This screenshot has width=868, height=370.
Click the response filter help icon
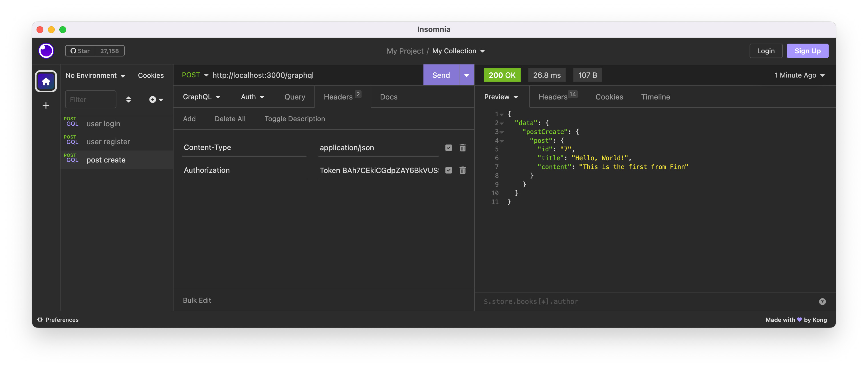coord(822,302)
